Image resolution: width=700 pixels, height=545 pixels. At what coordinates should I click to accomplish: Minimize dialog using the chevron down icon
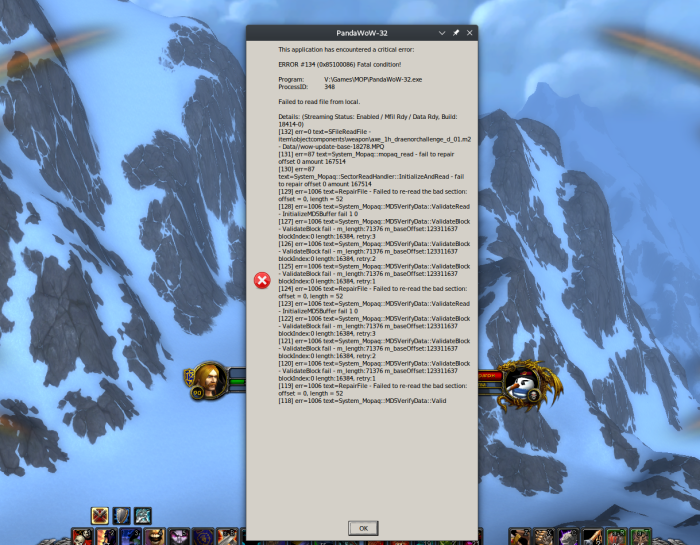click(441, 32)
